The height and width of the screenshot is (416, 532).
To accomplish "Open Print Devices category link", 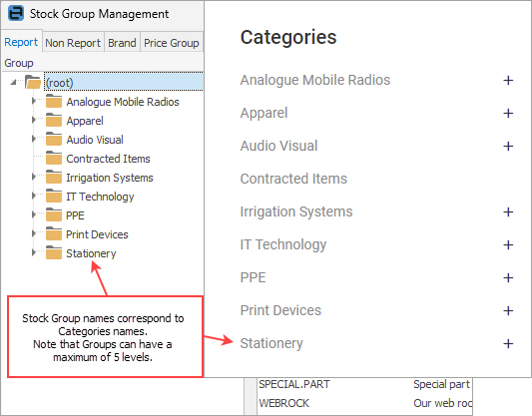I will [280, 310].
